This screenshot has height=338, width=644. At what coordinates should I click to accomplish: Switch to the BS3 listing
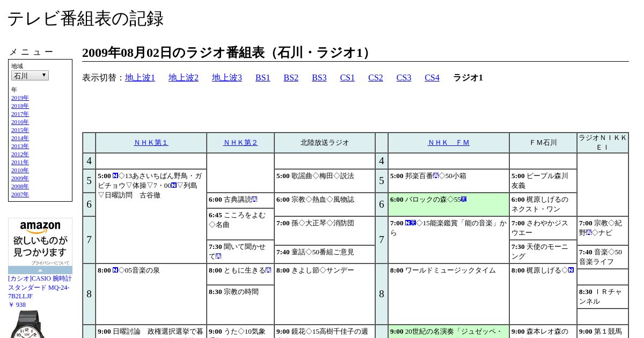319,78
